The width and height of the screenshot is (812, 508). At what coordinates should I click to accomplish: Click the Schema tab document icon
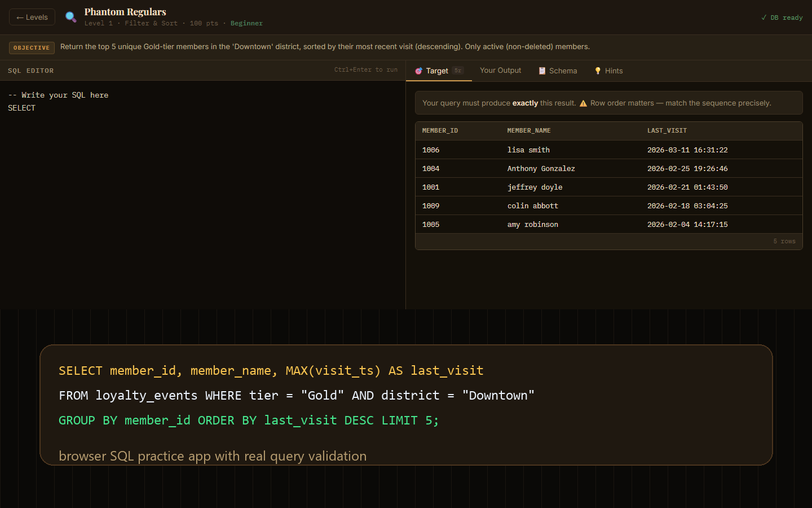pos(542,71)
